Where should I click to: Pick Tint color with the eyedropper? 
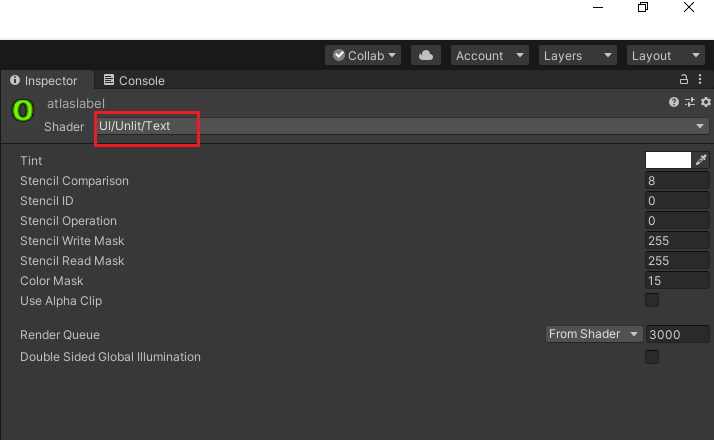701,160
